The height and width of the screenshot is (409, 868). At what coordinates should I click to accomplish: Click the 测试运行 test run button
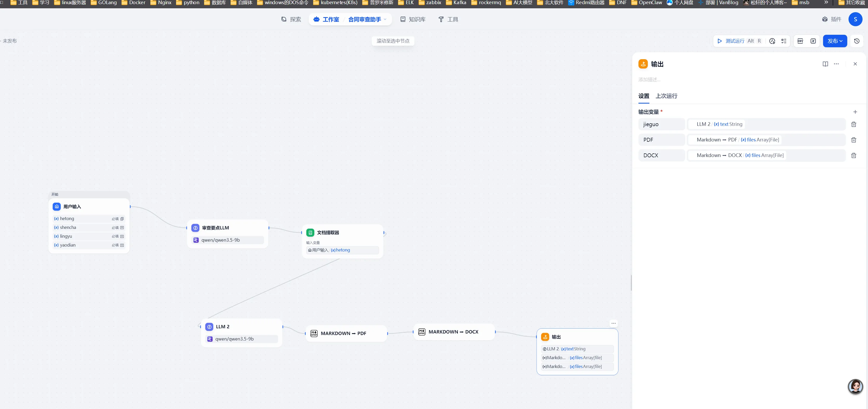[x=731, y=41]
